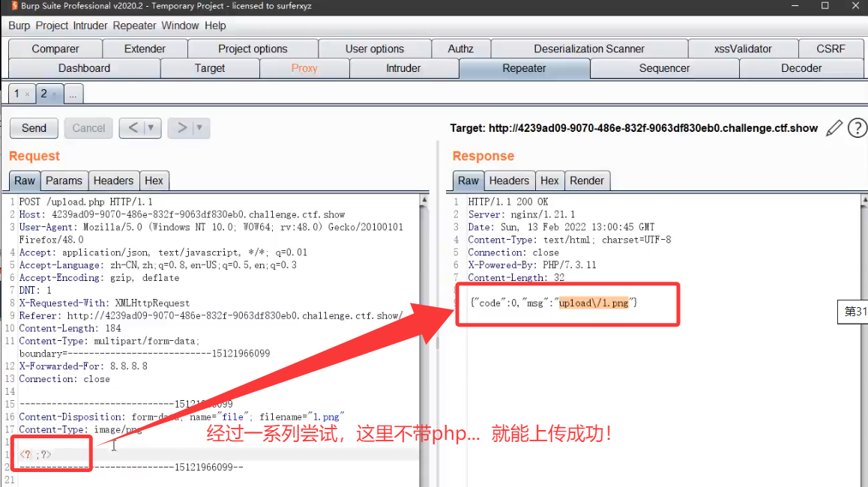
Task: Switch to the CSRF tab
Action: (831, 49)
